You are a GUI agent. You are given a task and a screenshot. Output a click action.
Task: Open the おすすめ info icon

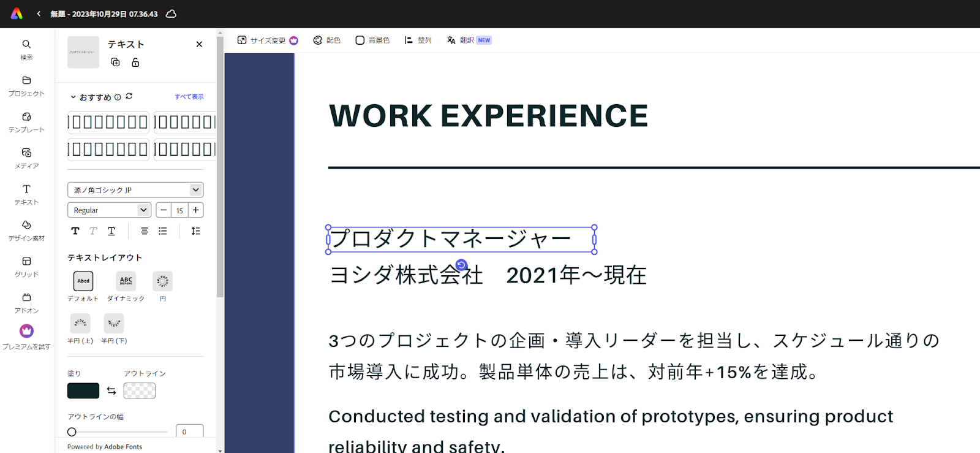[118, 97]
